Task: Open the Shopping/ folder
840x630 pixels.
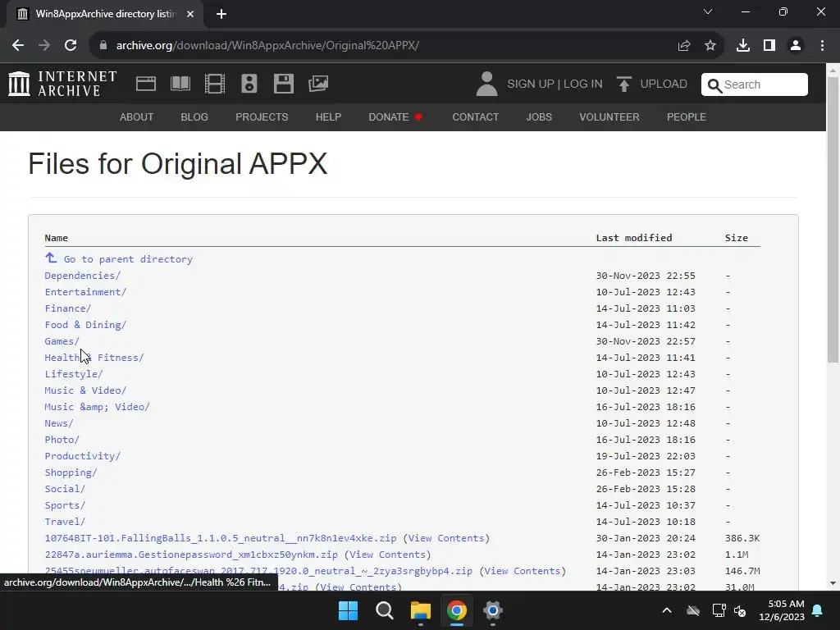Action: tap(71, 472)
